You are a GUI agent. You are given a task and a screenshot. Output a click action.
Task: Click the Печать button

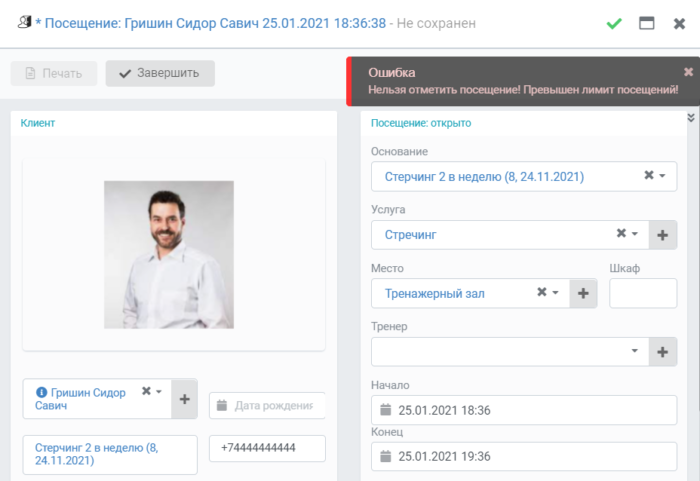(54, 73)
